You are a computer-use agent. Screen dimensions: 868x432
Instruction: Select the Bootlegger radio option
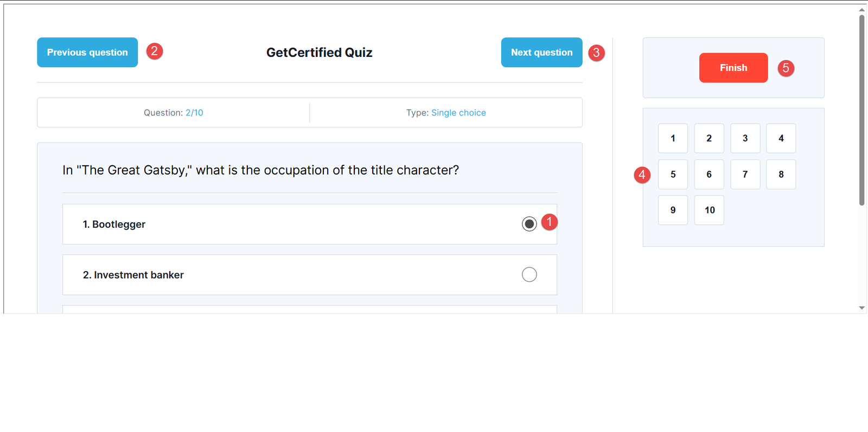tap(529, 224)
